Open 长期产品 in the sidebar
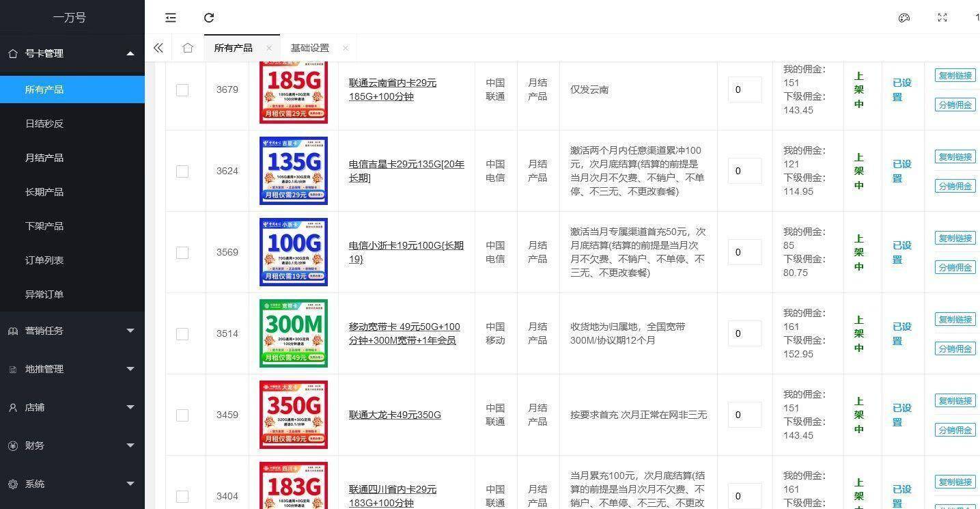 pyautogui.click(x=72, y=192)
